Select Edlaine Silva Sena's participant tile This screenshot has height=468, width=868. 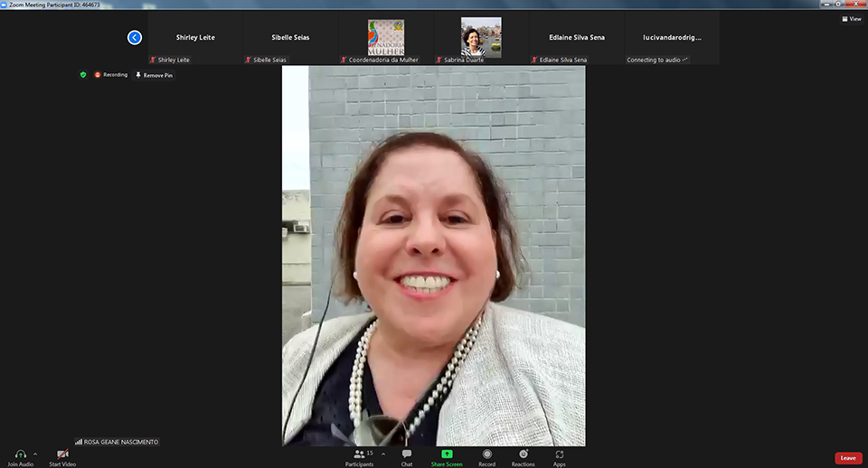(577, 38)
